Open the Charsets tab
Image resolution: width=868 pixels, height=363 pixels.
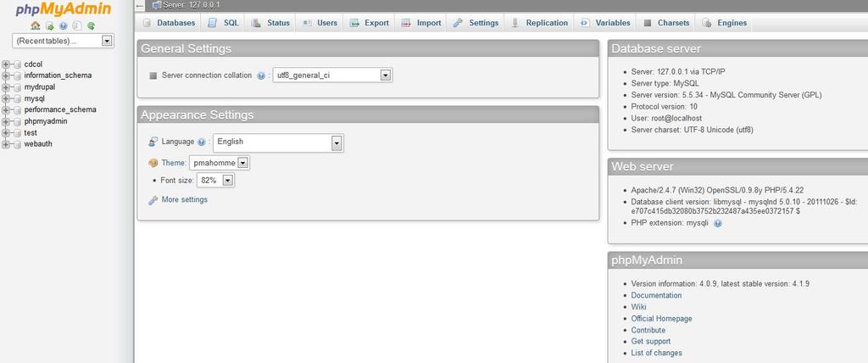pyautogui.click(x=666, y=23)
